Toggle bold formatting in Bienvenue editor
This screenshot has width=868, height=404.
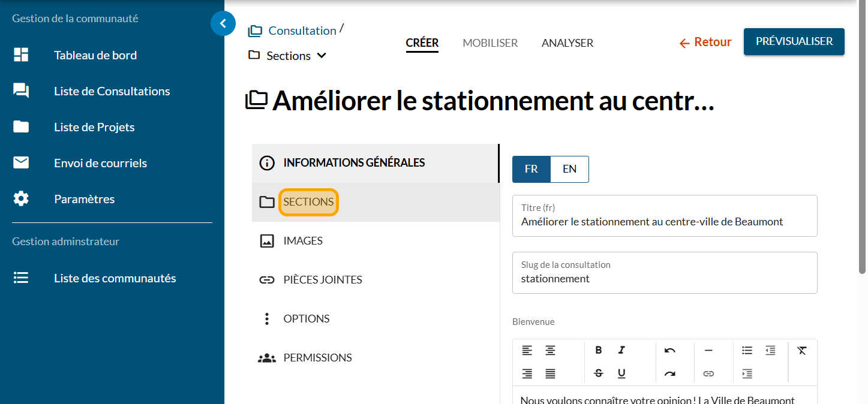(598, 350)
